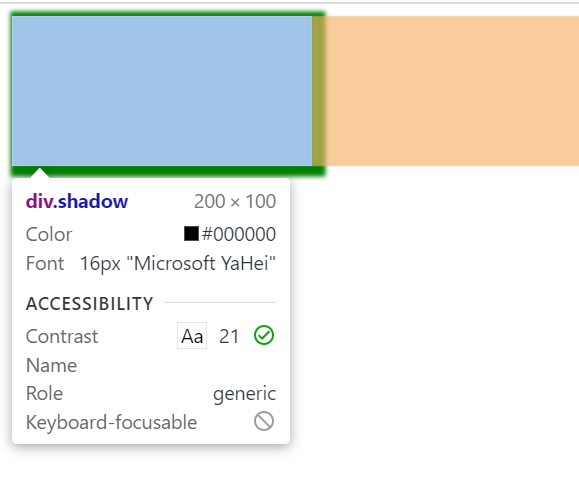Click the ACCESSIBILITY section heading
The image size is (579, 480).
pyautogui.click(x=89, y=304)
